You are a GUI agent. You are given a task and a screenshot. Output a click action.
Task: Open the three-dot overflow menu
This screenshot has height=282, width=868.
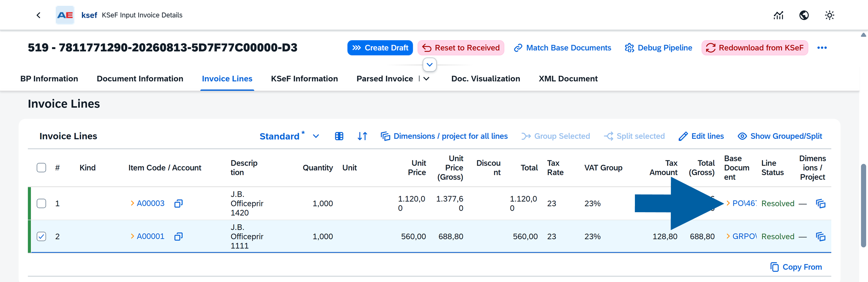822,48
